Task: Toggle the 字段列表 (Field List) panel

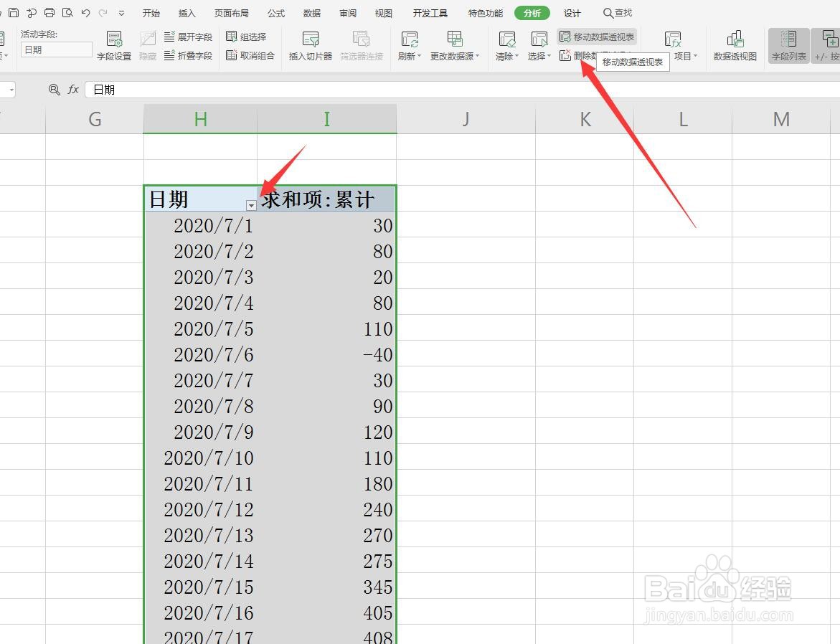Action: pos(788,45)
